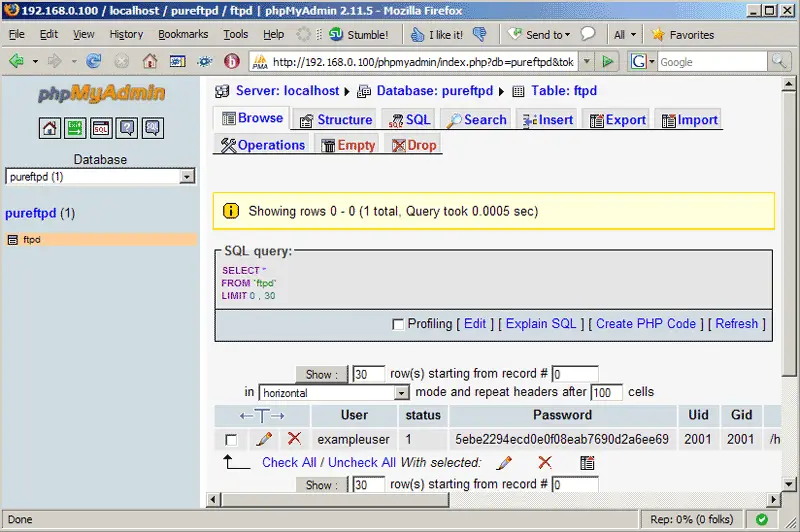Click the pencil edit icon for exampleuser row
Viewport: 800px width, 532px height.
pos(264,439)
